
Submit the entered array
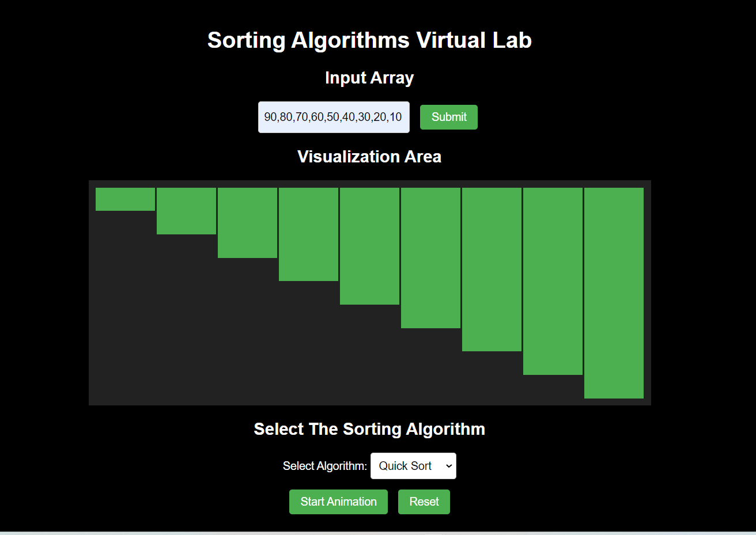pos(449,117)
